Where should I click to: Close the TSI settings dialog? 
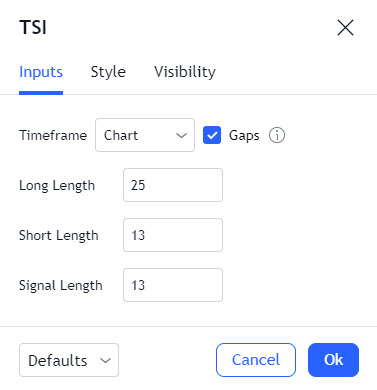(345, 27)
